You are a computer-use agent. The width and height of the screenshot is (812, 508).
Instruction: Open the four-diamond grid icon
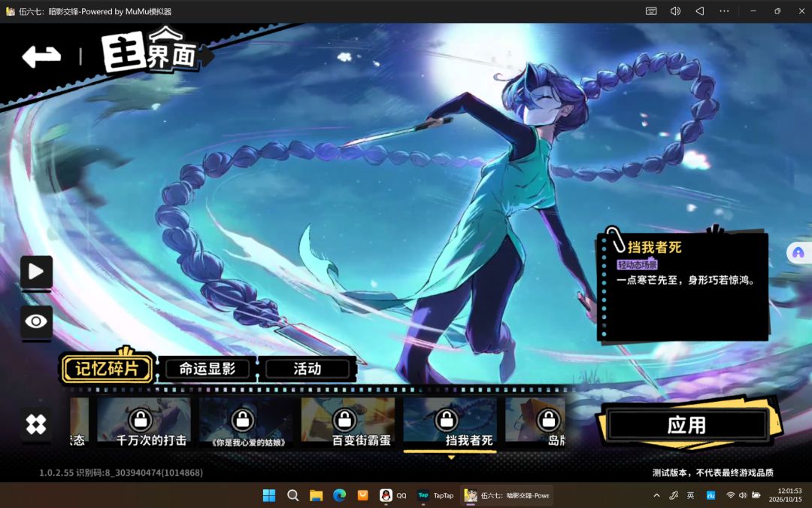click(x=36, y=424)
